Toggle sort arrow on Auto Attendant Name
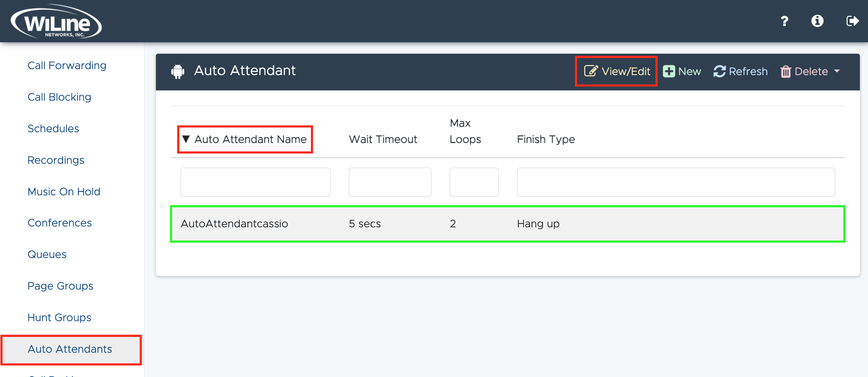868x377 pixels. point(186,139)
